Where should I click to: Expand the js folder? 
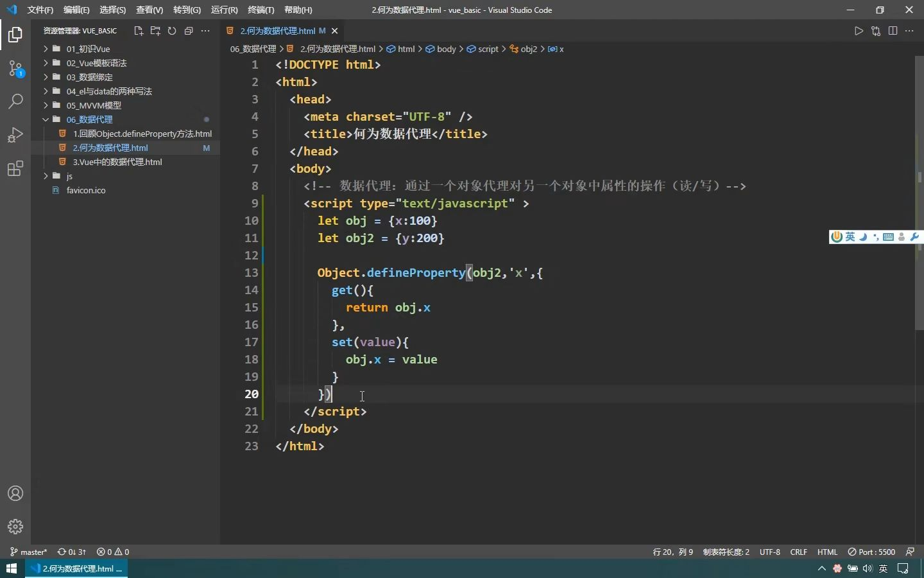point(125,176)
